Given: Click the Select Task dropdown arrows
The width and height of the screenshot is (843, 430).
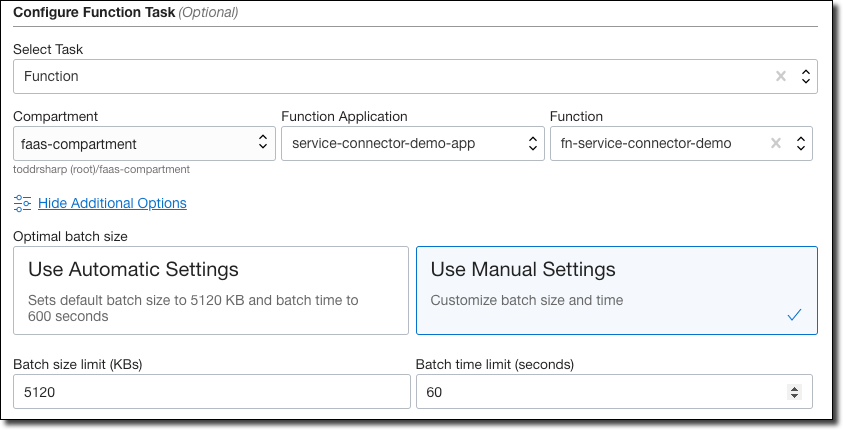Looking at the screenshot, I should click(804, 76).
